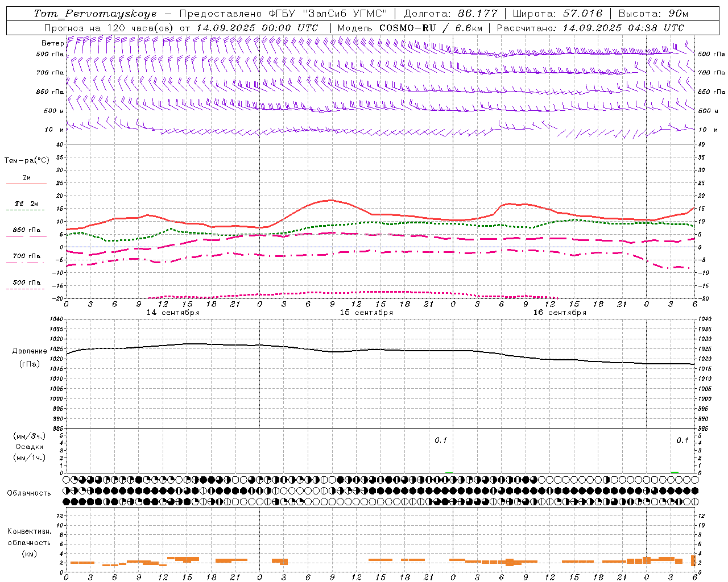Click the left 10 м wind level label

54,130
